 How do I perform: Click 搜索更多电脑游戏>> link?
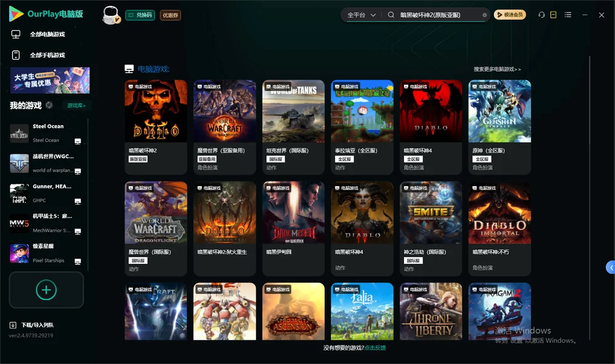pos(497,69)
